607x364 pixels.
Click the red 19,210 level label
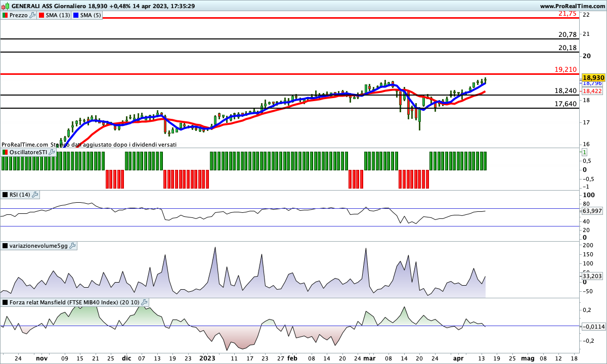point(566,69)
